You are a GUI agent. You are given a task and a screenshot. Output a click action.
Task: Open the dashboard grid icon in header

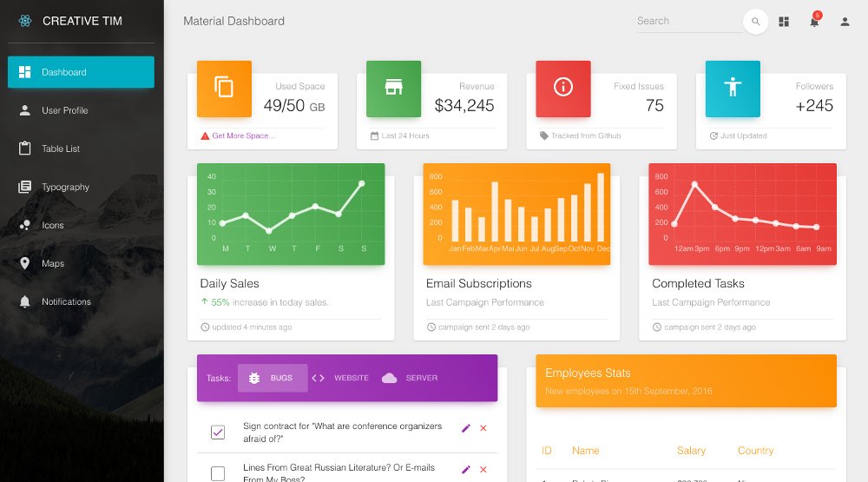click(x=784, y=22)
